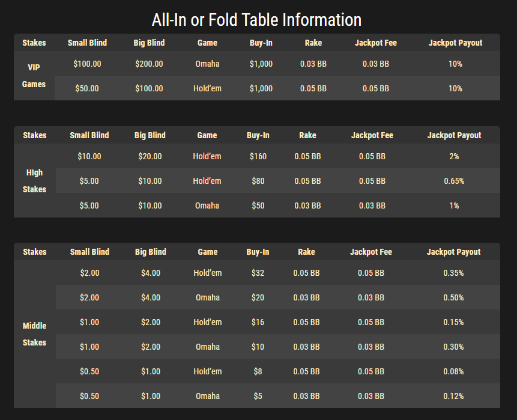
Task: Click the $200.00 big blind cell
Action: click(149, 64)
